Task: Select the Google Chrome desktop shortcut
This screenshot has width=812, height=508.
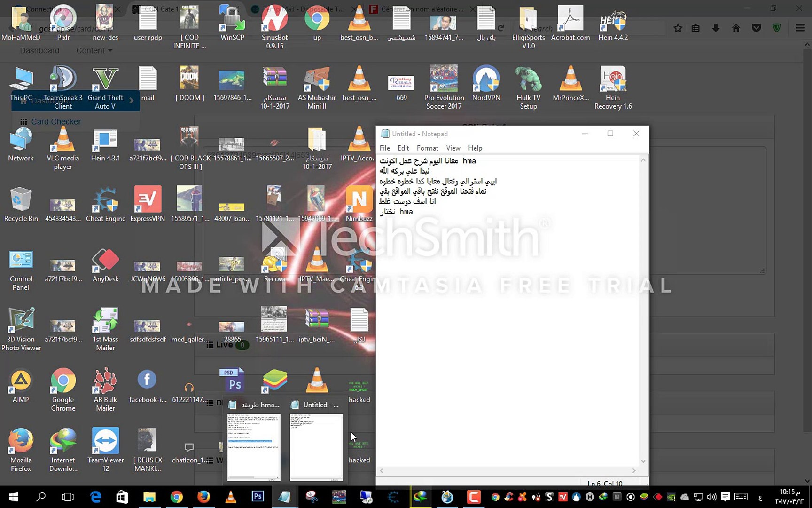Action: click(63, 390)
